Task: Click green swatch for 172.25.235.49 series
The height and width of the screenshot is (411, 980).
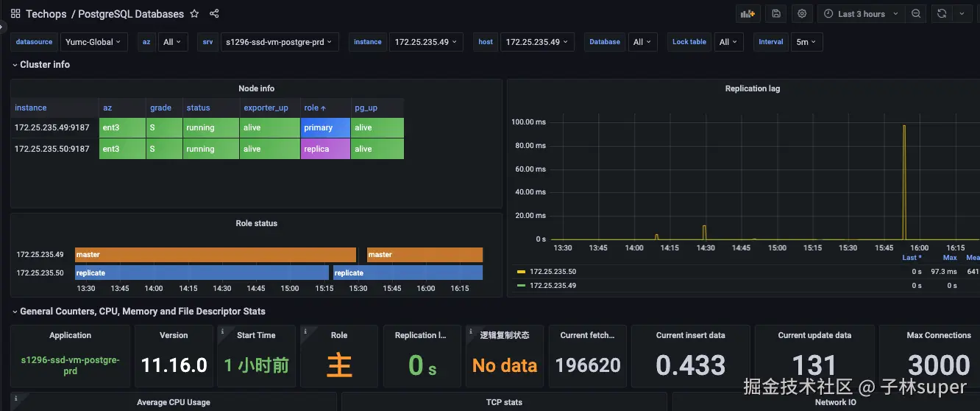Action: pyautogui.click(x=519, y=285)
